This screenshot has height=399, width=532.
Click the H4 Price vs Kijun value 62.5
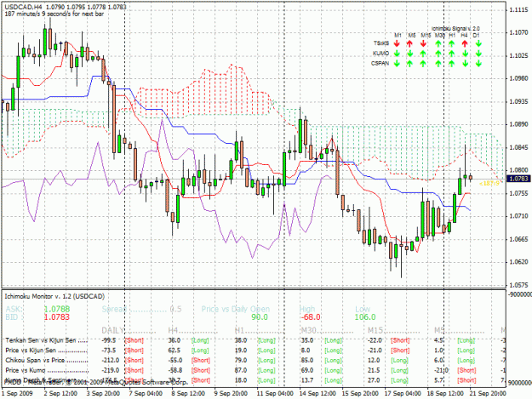pos(174,351)
